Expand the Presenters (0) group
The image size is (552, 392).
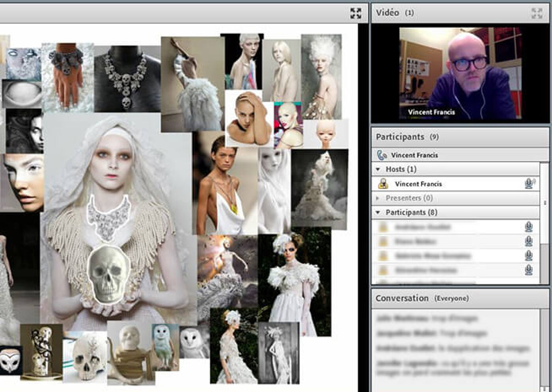pos(378,198)
